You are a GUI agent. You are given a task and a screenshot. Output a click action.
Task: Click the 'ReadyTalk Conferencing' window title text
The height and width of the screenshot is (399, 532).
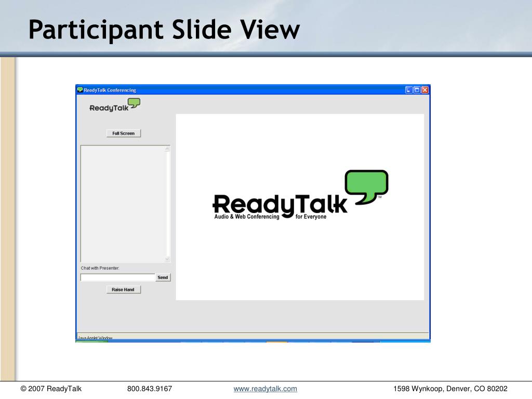pyautogui.click(x=110, y=90)
